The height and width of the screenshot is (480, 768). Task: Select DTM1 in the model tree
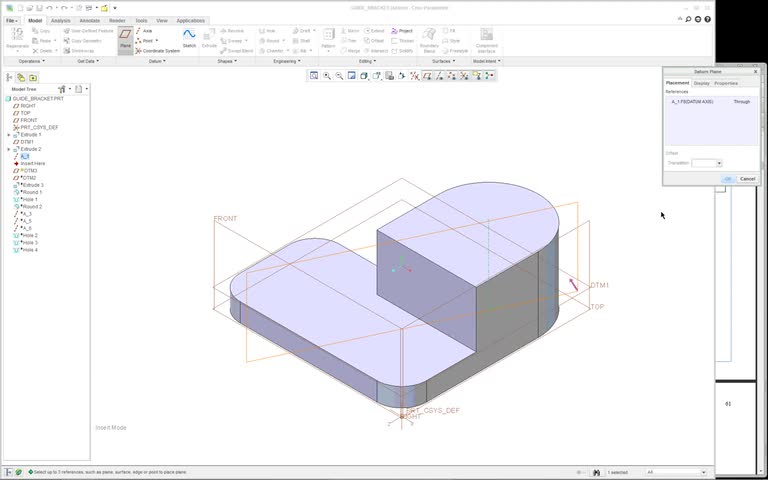click(x=27, y=142)
